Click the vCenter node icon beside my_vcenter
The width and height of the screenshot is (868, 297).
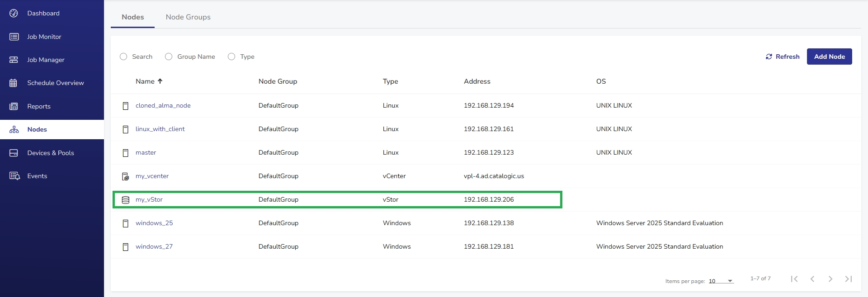pyautogui.click(x=126, y=176)
